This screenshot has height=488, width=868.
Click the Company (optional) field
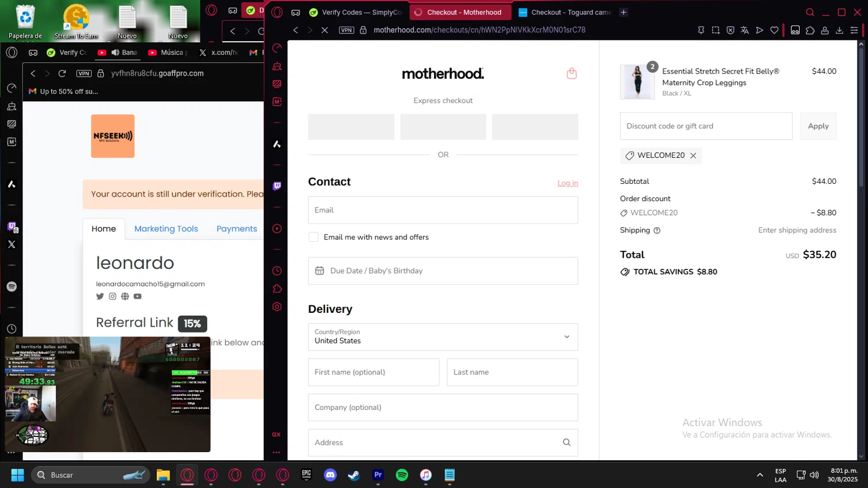tap(443, 407)
